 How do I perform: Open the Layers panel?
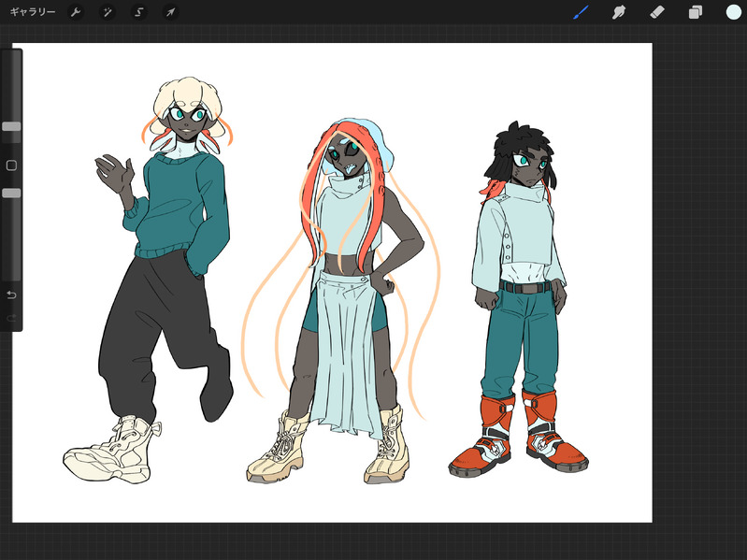(x=696, y=12)
